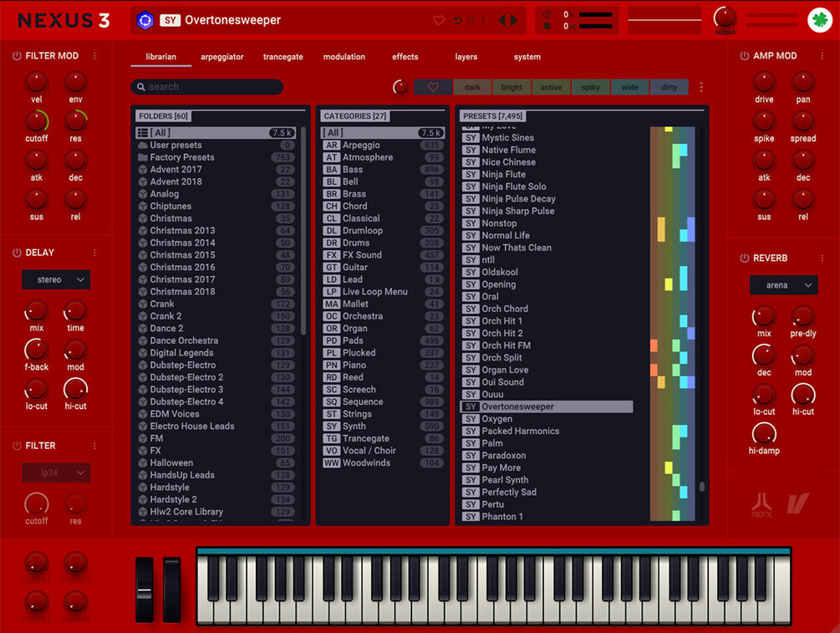
Task: Click the User presets cloud folder icon
Action: point(143,145)
